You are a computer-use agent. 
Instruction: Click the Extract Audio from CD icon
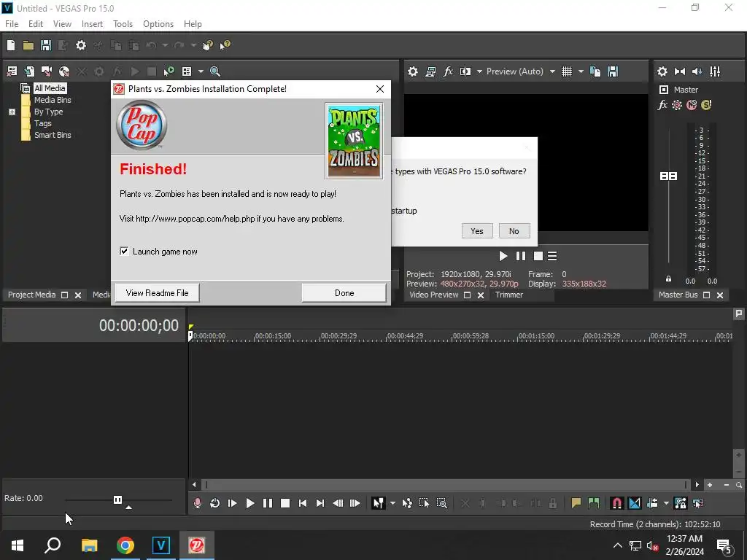(x=64, y=71)
